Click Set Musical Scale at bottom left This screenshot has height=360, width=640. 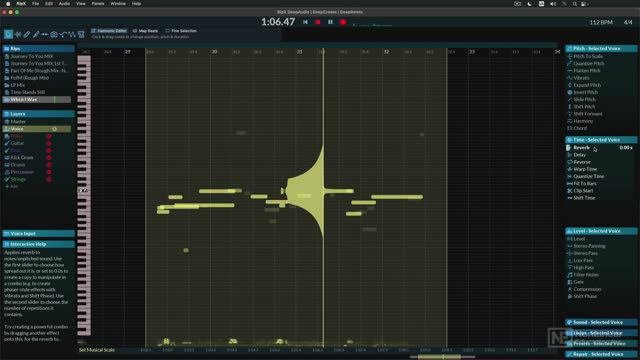click(x=97, y=350)
